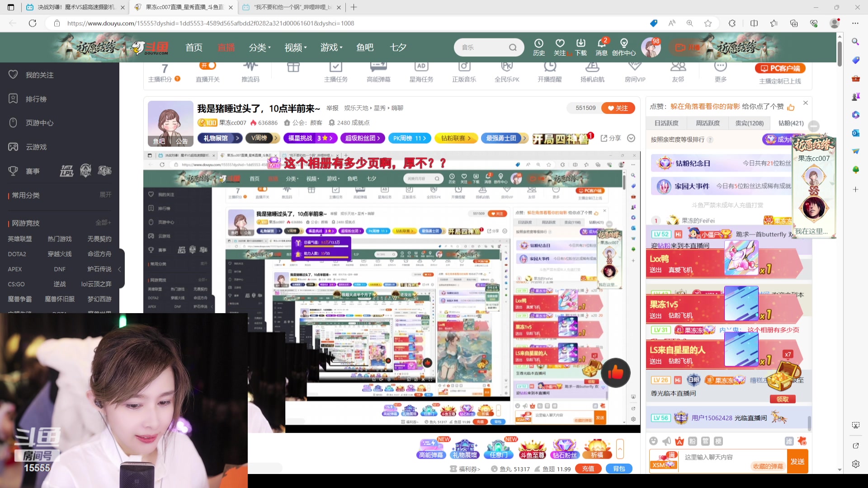This screenshot has width=868, height=488.
Task: Click 收藏的弹幕 saved danmaku chip
Action: coord(768,466)
